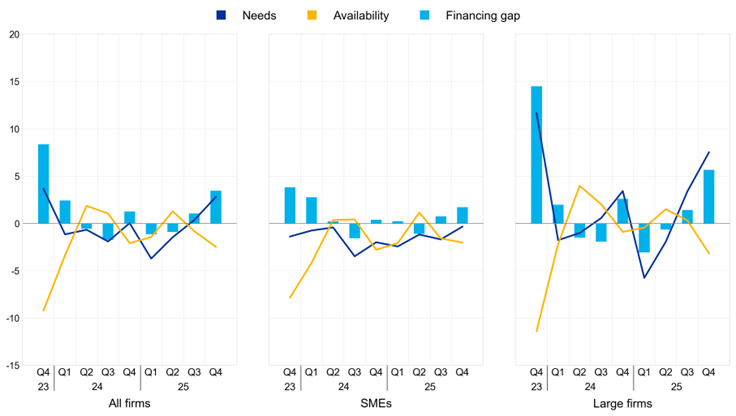Viewport: 736px width, 416px height.
Task: Click the Q4 25 bar in All firms
Action: 215,207
